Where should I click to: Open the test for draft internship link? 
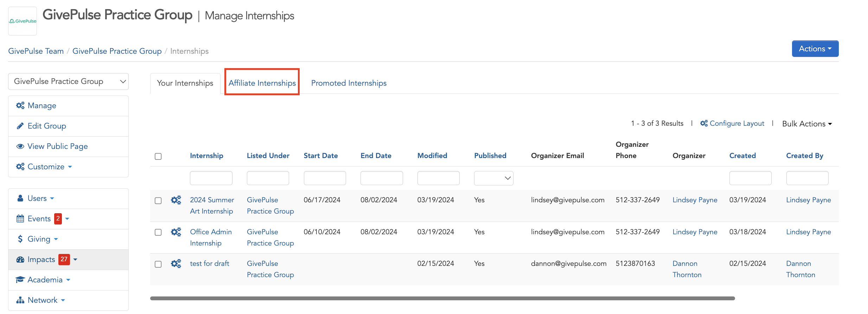210,263
